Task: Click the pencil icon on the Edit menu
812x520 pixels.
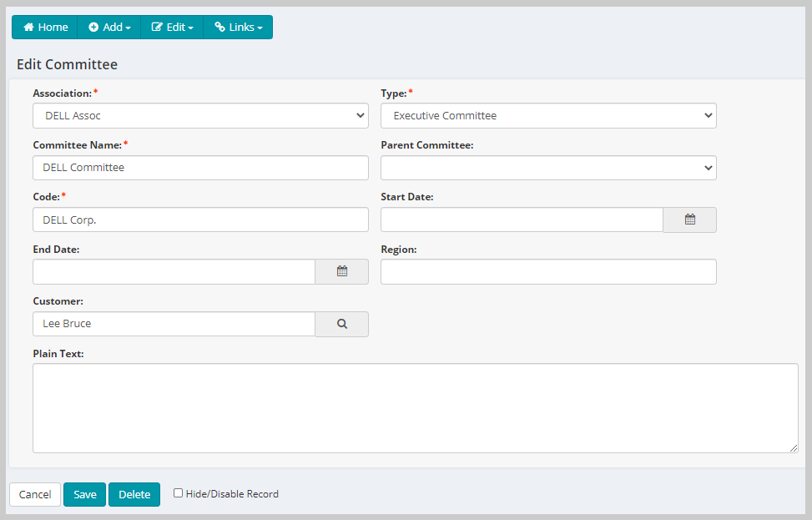Action: [157, 27]
